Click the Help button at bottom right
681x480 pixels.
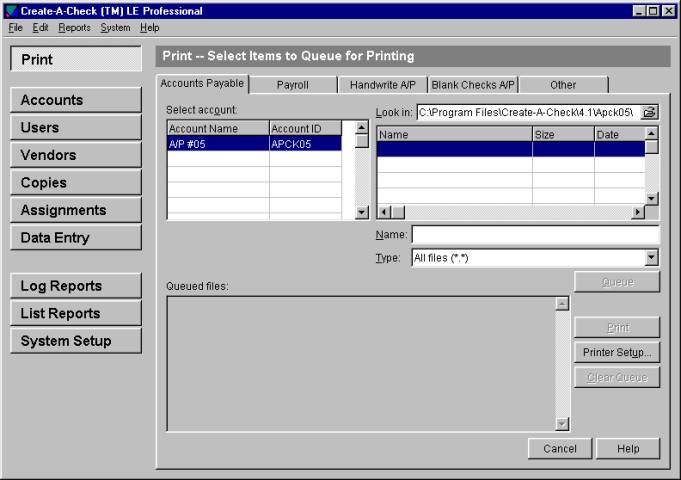point(628,449)
